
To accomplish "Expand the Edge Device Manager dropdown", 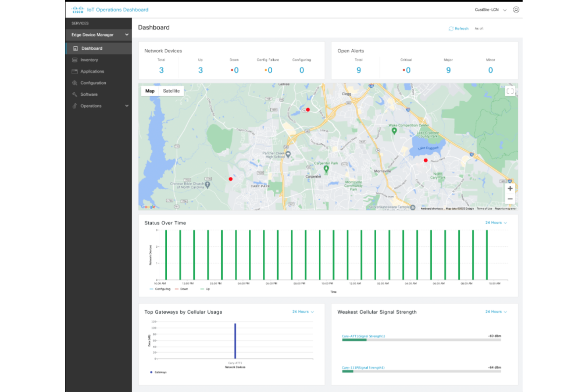I will tap(126, 35).
